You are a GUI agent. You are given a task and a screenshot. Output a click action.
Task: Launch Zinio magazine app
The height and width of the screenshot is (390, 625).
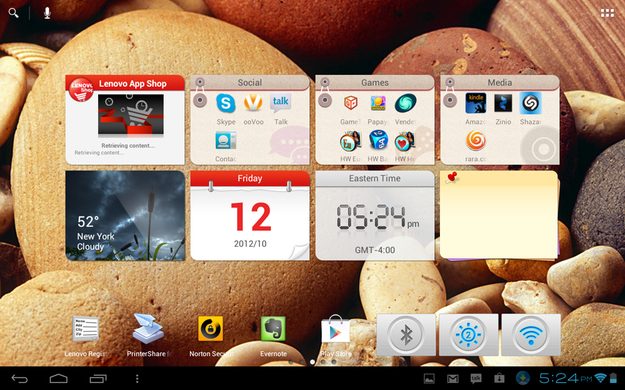(503, 103)
